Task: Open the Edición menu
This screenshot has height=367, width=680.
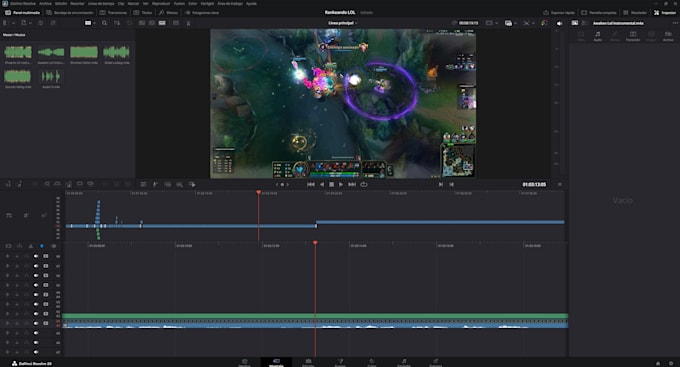Action: click(x=61, y=3)
